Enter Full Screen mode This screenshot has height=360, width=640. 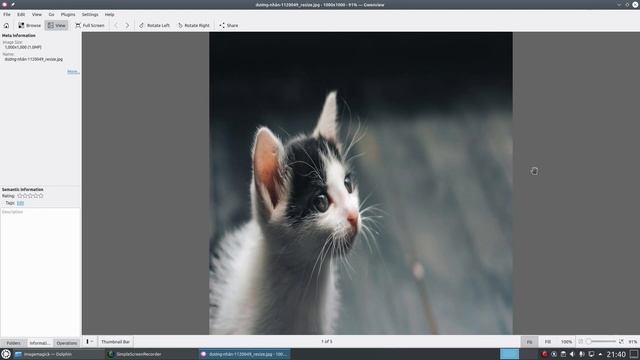click(90, 25)
